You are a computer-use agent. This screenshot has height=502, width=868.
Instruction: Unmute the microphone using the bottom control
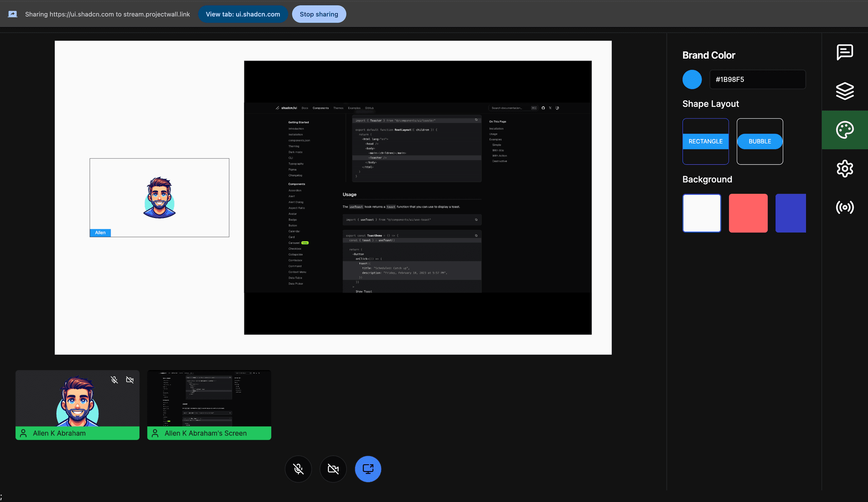coord(298,469)
